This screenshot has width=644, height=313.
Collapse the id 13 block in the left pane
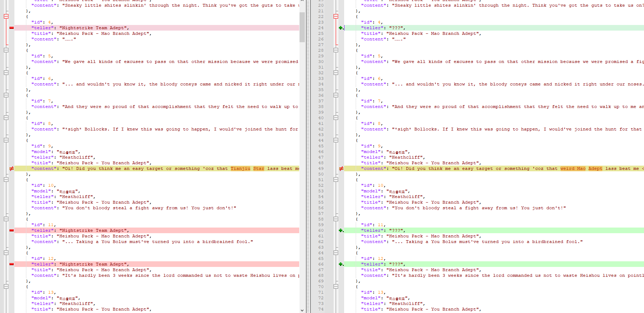click(6, 287)
